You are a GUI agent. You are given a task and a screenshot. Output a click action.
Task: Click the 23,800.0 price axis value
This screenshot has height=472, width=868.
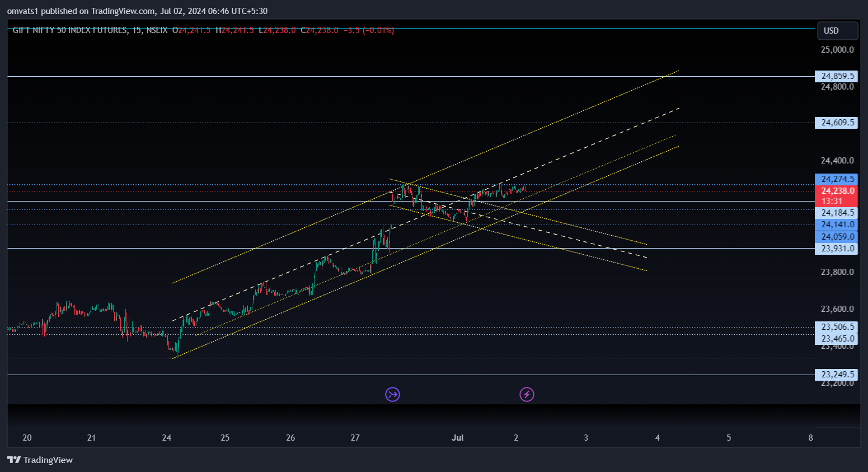[837, 272]
